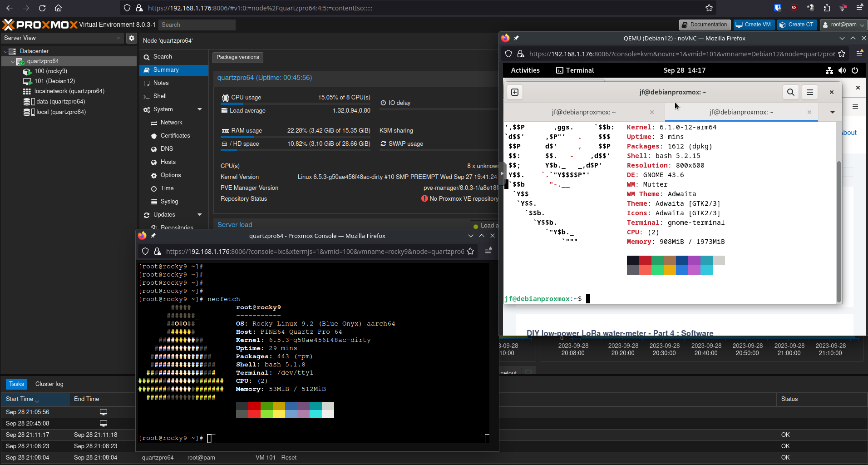Open Proxmox Console window overflow menu
868x465 pixels.
pos(488,251)
